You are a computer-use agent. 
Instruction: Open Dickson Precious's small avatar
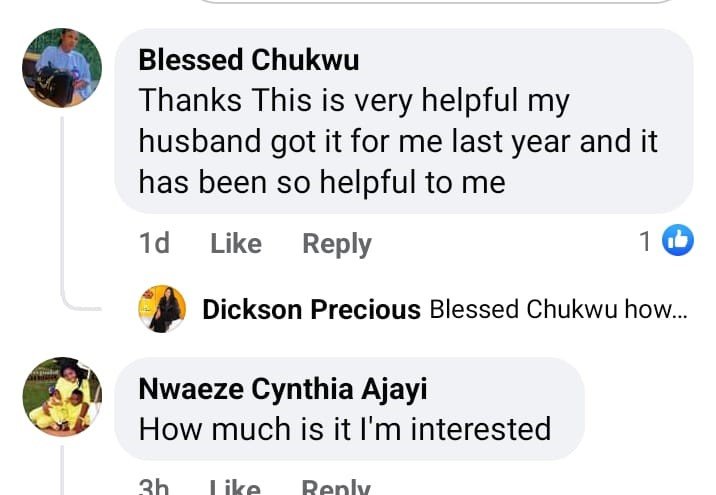pos(162,310)
